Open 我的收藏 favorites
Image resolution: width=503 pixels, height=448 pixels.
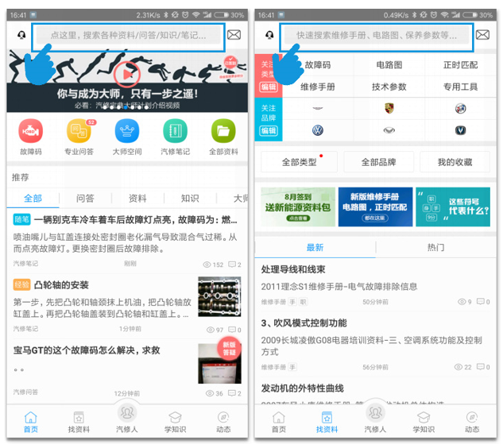(x=455, y=162)
